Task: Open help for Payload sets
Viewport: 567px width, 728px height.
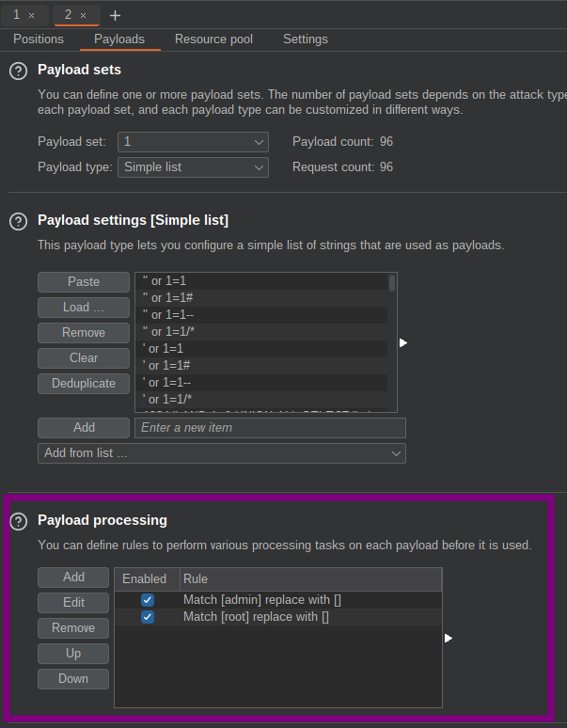Action: [19, 71]
